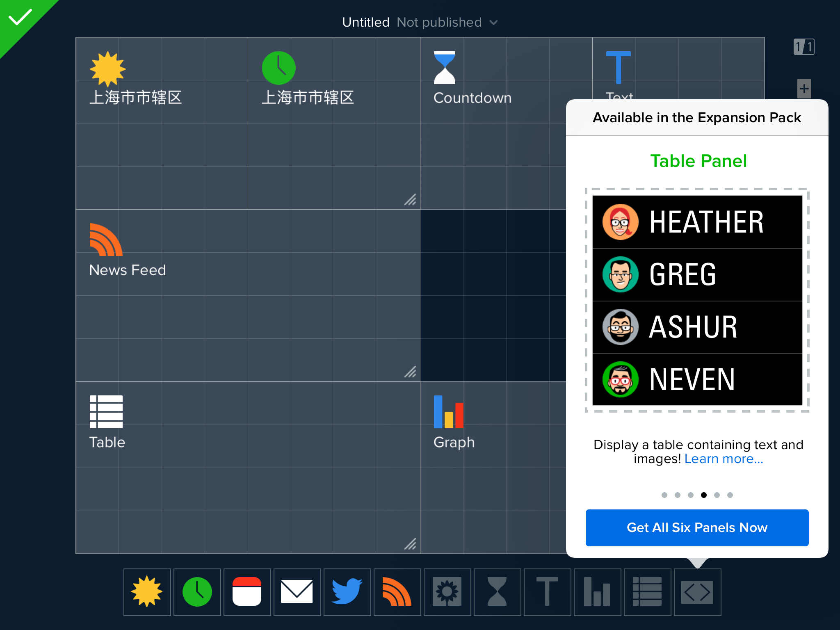
Task: Click the News Feed panel resize handle
Action: coord(410,372)
